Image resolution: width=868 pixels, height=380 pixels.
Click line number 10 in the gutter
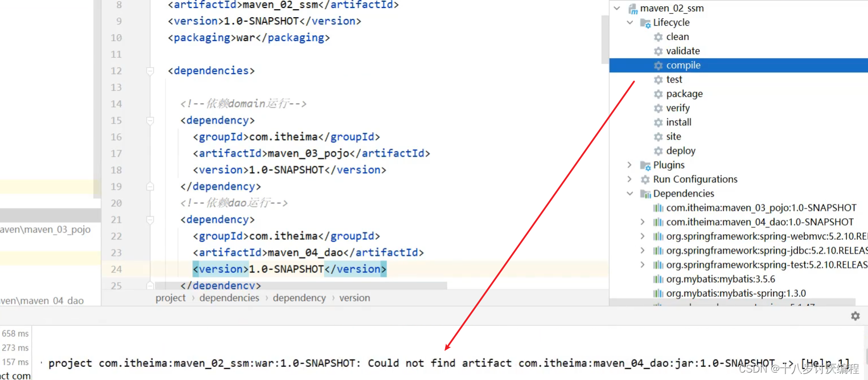pos(116,38)
